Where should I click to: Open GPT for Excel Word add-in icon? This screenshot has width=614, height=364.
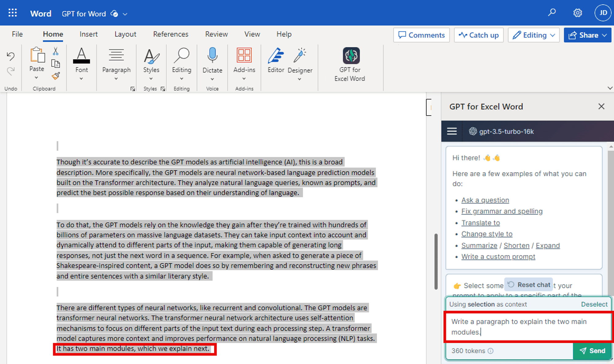(351, 56)
